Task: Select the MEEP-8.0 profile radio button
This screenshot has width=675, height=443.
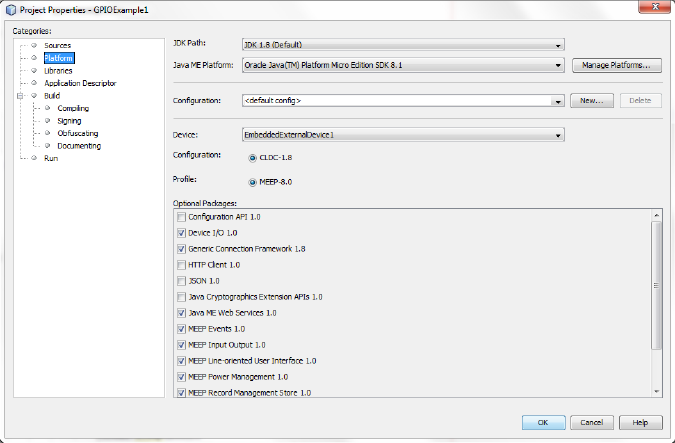Action: tap(253, 183)
